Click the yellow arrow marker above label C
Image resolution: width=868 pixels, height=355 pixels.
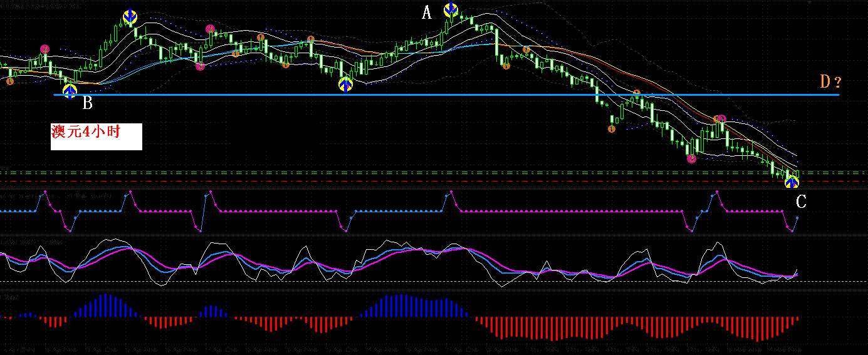click(x=792, y=182)
